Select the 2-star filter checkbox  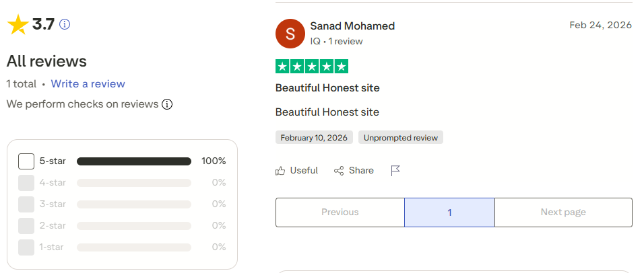tap(26, 226)
